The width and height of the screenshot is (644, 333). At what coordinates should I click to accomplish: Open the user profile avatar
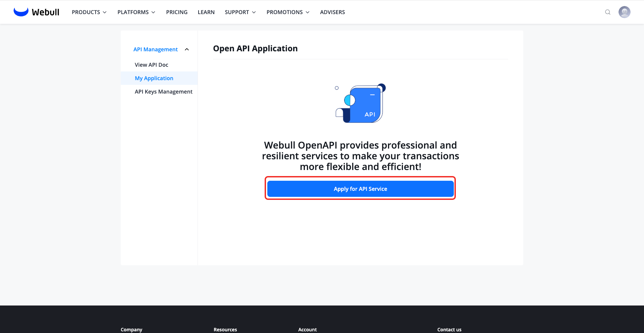pyautogui.click(x=624, y=12)
